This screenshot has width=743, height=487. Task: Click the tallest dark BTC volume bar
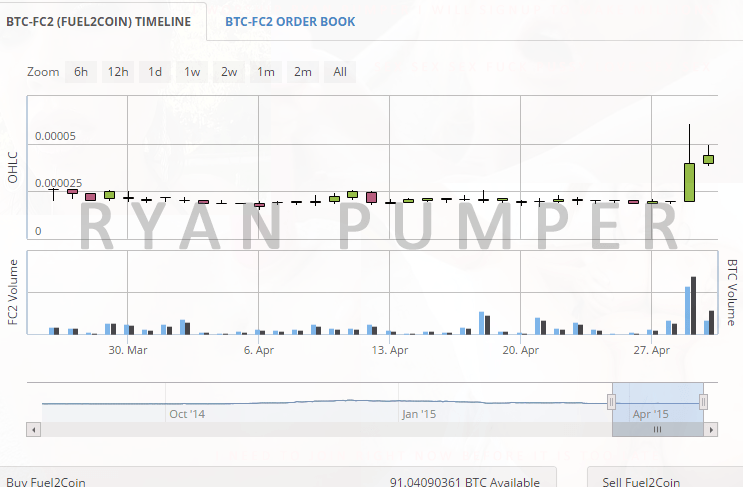(694, 306)
